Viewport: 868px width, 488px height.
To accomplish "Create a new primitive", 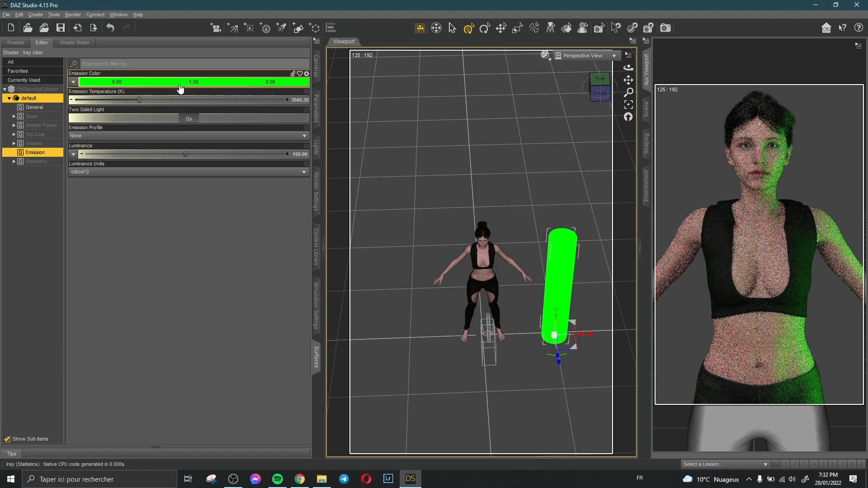I will [x=298, y=28].
